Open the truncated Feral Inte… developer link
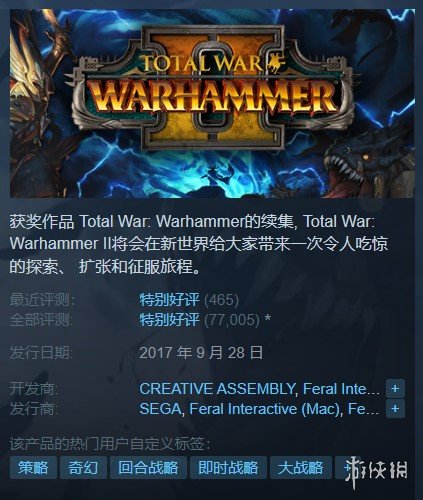 coord(341,389)
